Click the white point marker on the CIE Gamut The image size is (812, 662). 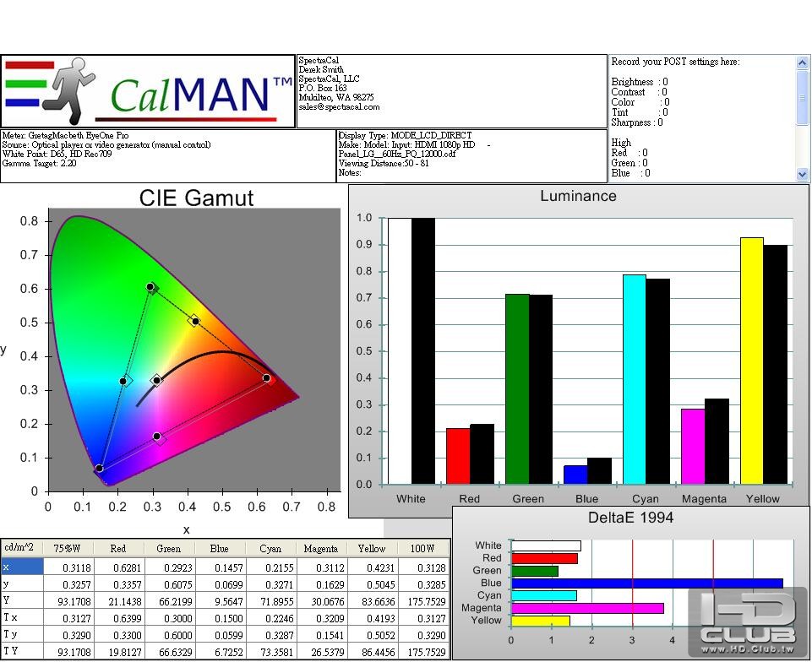click(x=156, y=381)
